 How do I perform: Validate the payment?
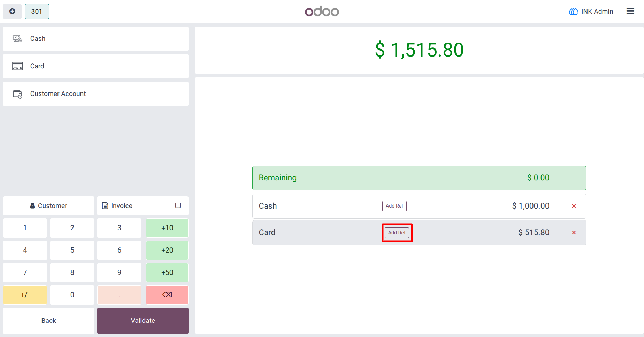143,321
